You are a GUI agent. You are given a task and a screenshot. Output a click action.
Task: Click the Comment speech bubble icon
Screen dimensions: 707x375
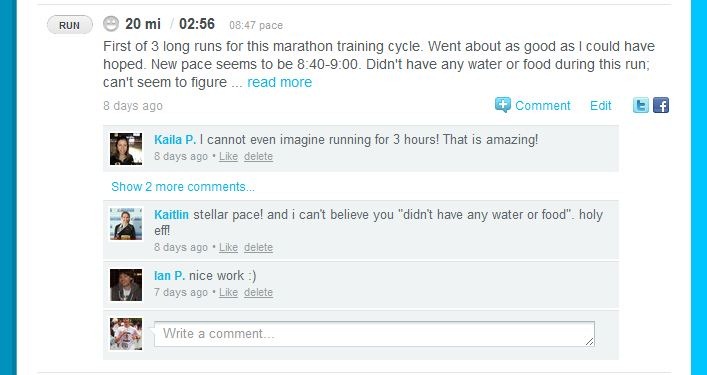coord(502,105)
